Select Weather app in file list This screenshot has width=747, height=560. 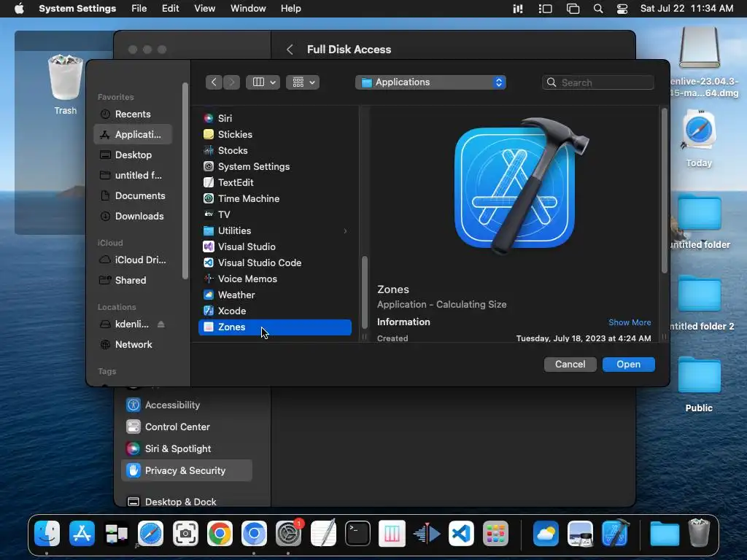click(x=275, y=295)
